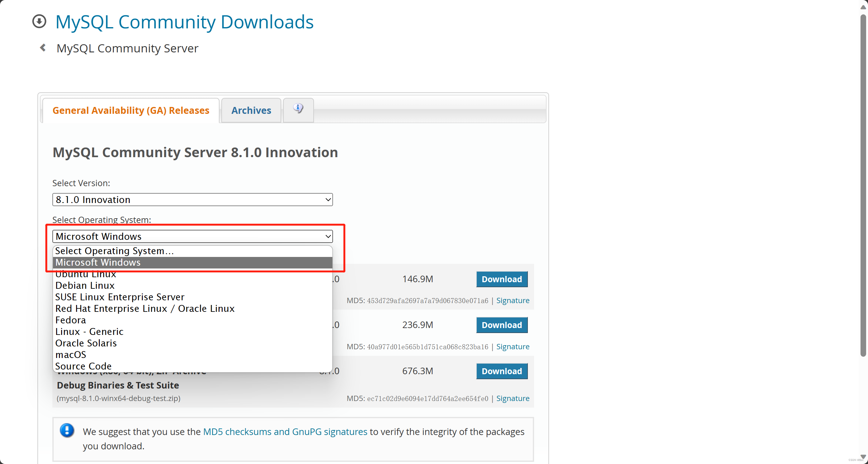Collapse the Microsoft Windows operating system dropdown

coord(192,236)
